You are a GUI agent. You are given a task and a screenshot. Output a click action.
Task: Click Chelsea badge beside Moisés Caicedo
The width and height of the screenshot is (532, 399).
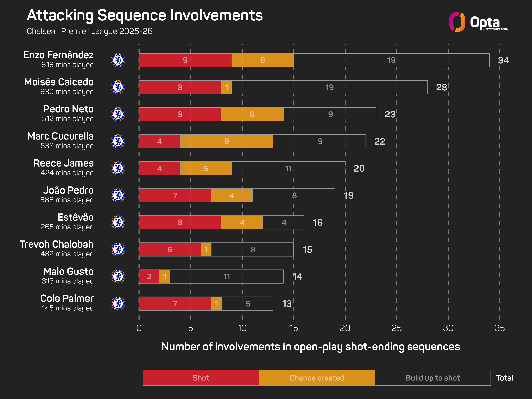click(118, 87)
